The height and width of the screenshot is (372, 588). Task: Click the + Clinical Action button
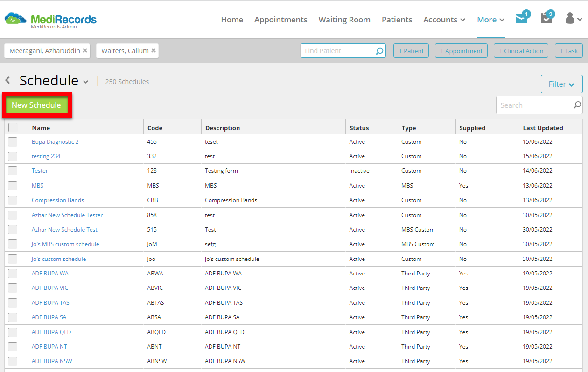pos(521,51)
